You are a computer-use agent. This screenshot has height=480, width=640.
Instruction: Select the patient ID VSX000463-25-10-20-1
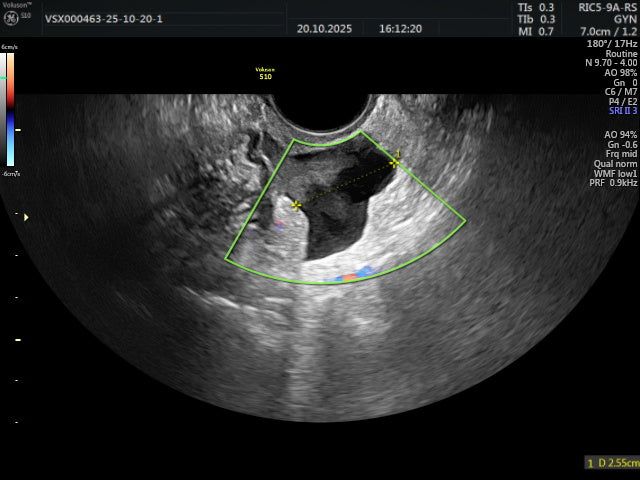pyautogui.click(x=103, y=18)
